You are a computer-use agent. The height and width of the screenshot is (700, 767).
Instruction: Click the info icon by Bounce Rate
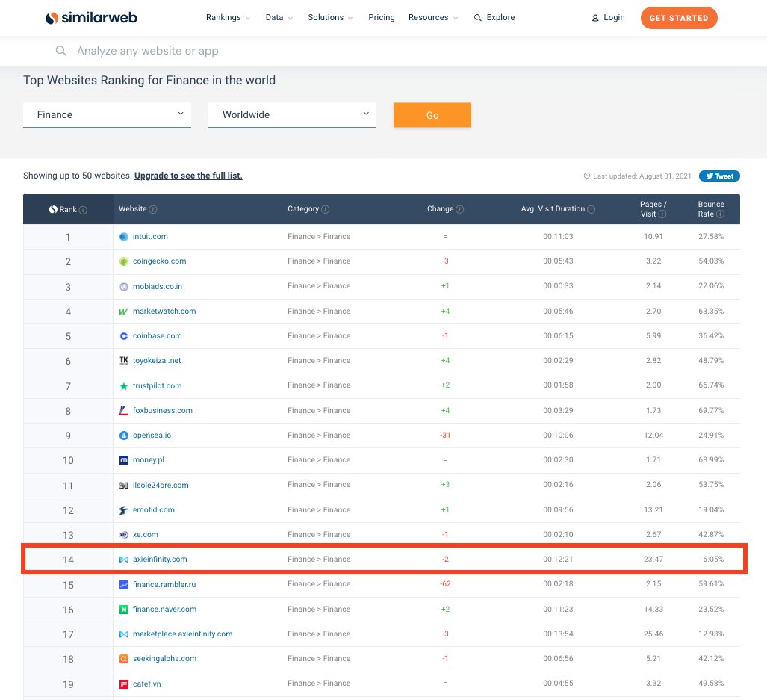coord(720,214)
